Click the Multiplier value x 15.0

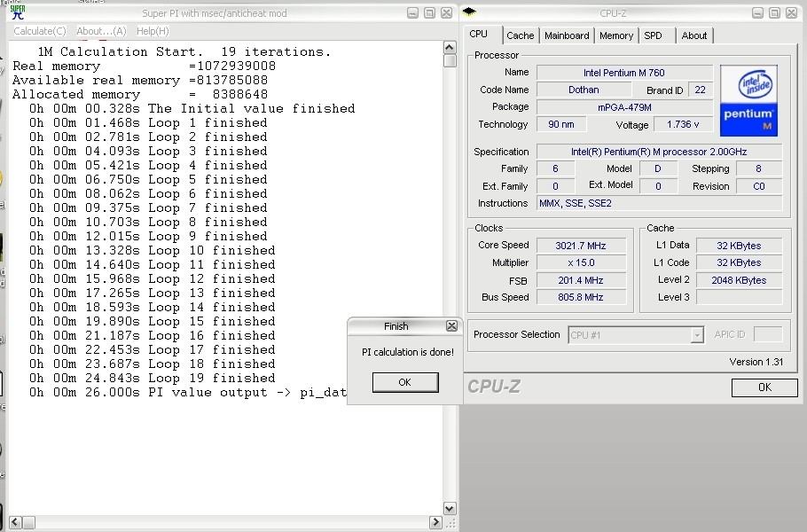[x=581, y=262]
